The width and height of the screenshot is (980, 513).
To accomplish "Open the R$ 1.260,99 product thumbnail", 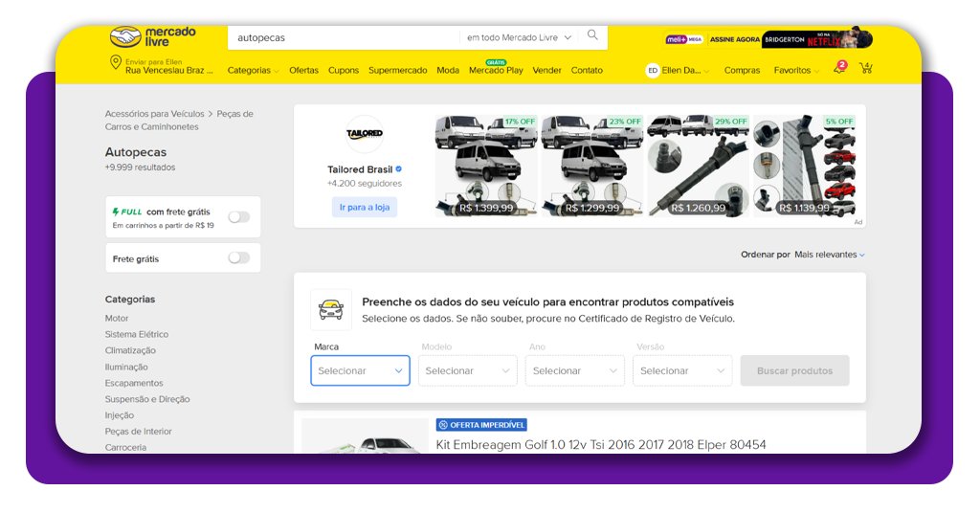I will (x=698, y=166).
